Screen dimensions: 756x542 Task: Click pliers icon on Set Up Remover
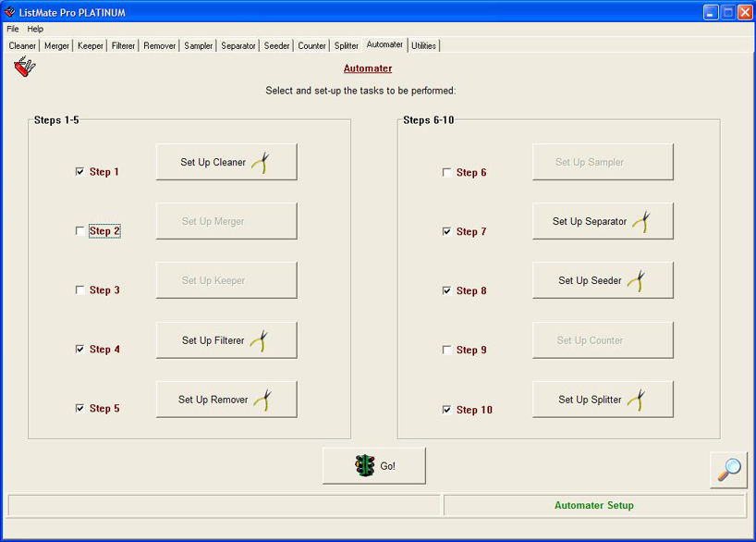tap(262, 400)
